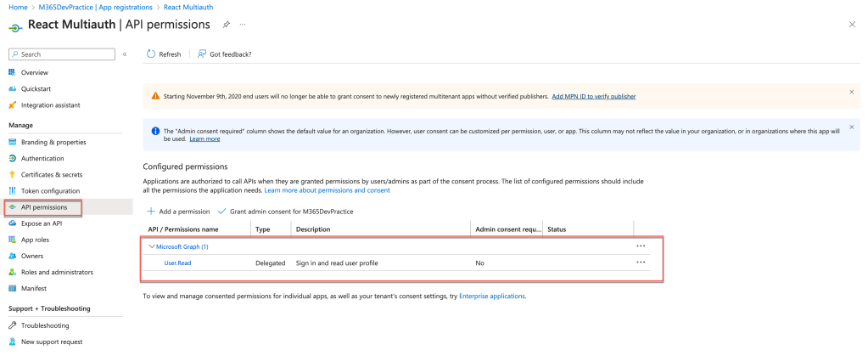Collapse the sidebar with double chevron
This screenshot has height=356, width=868.
coord(125,54)
